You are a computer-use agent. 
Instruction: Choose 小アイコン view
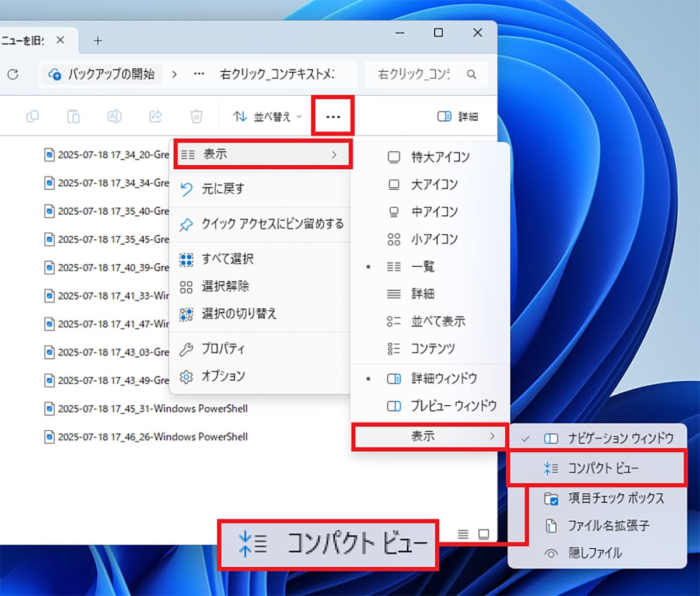tap(430, 239)
